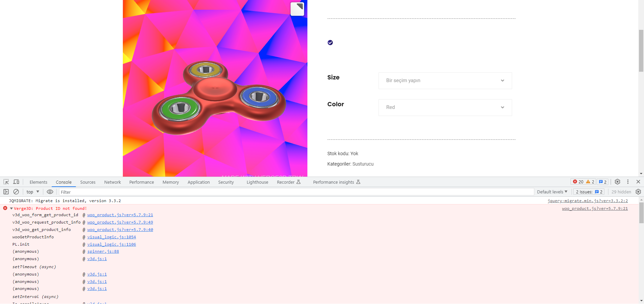
Task: Open the Security tab
Action: pos(226,182)
